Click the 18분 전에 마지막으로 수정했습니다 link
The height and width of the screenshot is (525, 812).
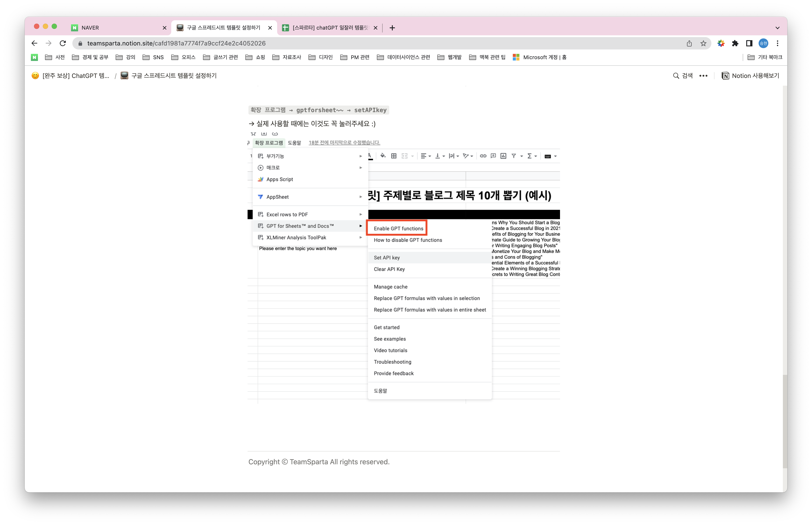344,142
